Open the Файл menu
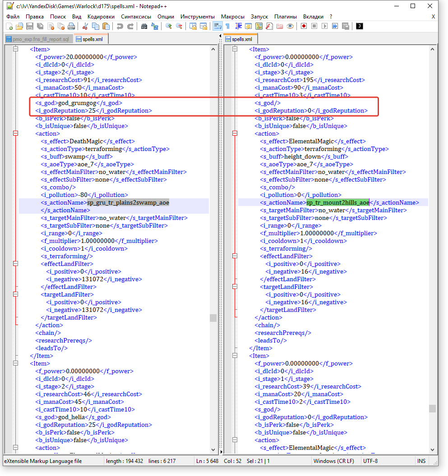This screenshot has height=476, width=448. [x=13, y=17]
